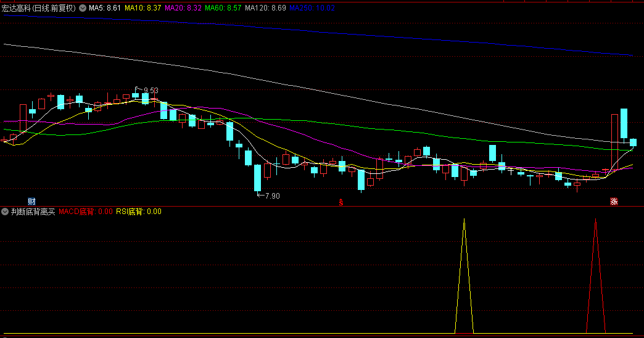This screenshot has width=644, height=338.
Task: Click the red 涨 marker icon
Action: tap(614, 201)
